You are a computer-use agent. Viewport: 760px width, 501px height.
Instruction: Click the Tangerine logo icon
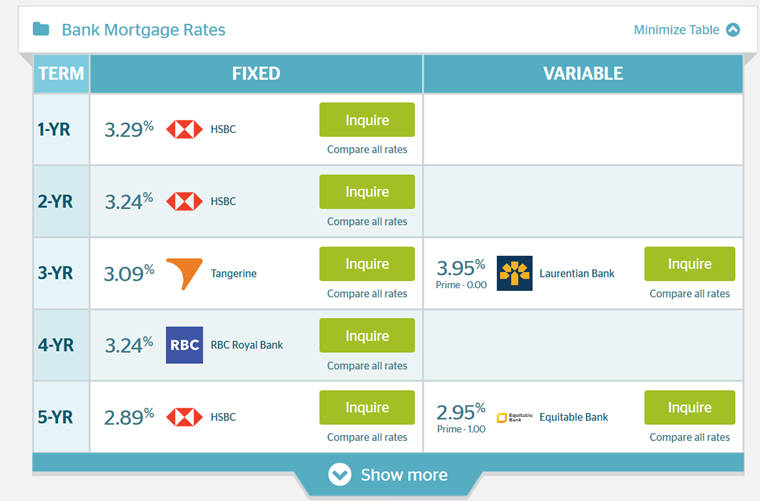click(x=184, y=274)
